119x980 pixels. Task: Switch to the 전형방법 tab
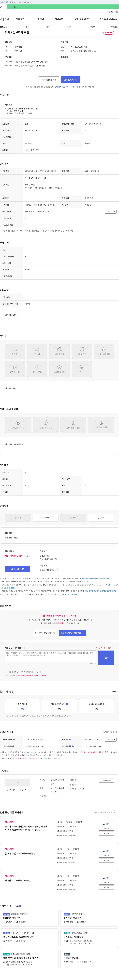[92, 27]
